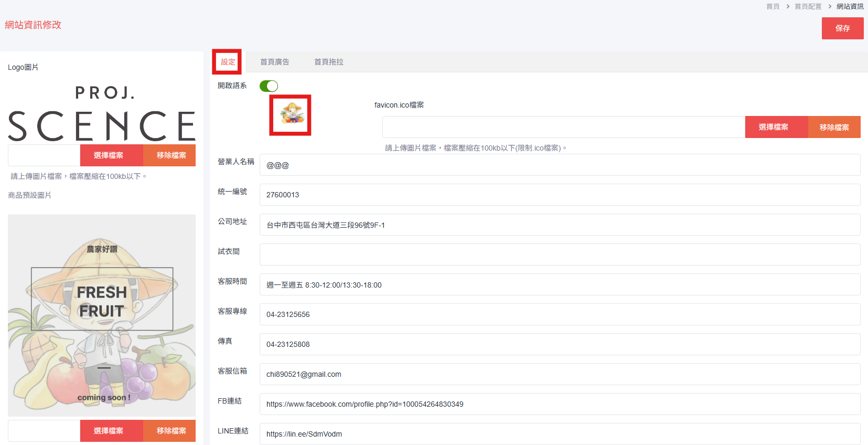Open the 首頁廣告 tab

(275, 62)
